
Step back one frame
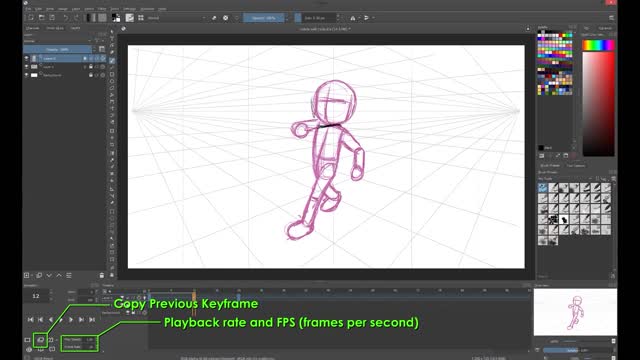[51, 320]
